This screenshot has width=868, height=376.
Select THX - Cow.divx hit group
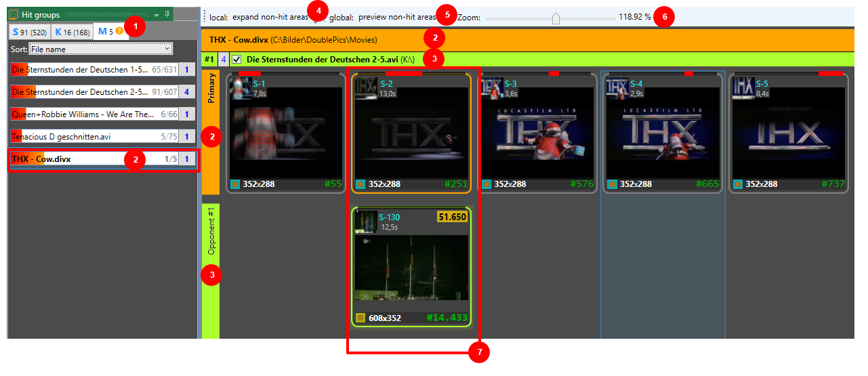tap(94, 159)
